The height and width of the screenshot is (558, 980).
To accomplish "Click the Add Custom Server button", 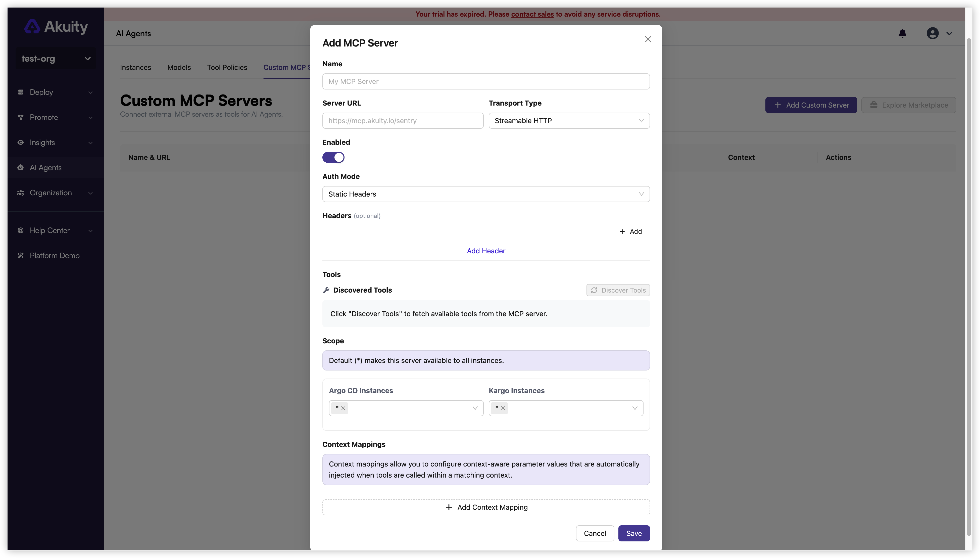I will click(811, 105).
